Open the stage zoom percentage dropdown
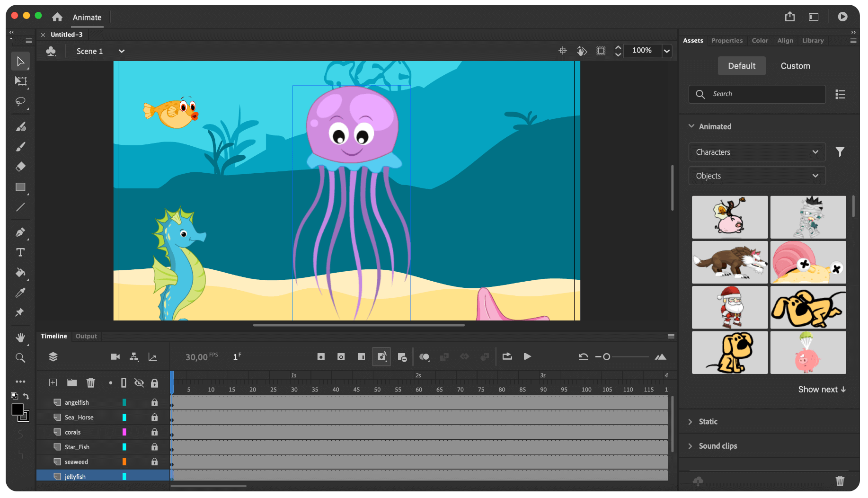The width and height of the screenshot is (868, 498). click(x=666, y=51)
